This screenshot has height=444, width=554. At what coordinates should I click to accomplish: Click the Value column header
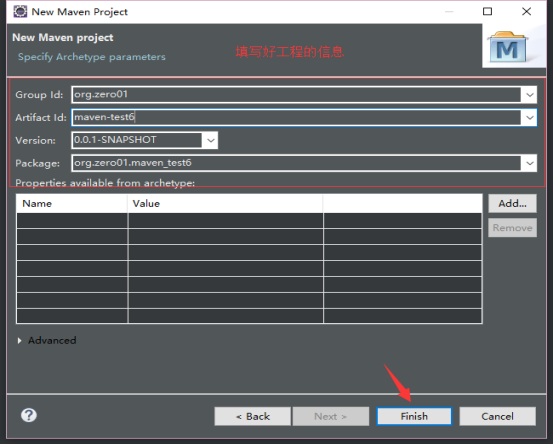tap(225, 203)
